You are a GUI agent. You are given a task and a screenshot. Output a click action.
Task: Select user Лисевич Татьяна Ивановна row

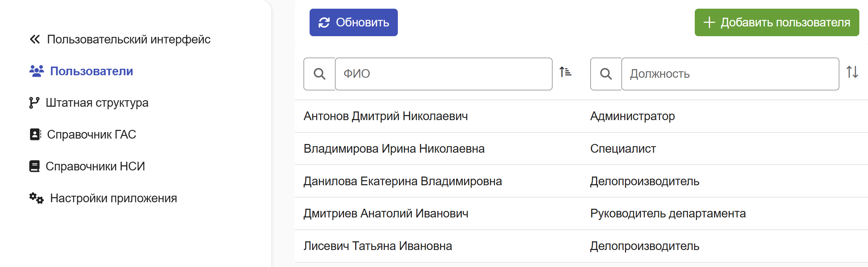pos(581,246)
